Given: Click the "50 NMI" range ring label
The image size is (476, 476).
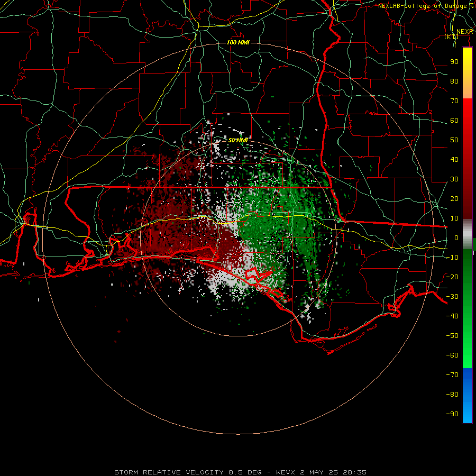Looking at the screenshot, I should [x=238, y=140].
